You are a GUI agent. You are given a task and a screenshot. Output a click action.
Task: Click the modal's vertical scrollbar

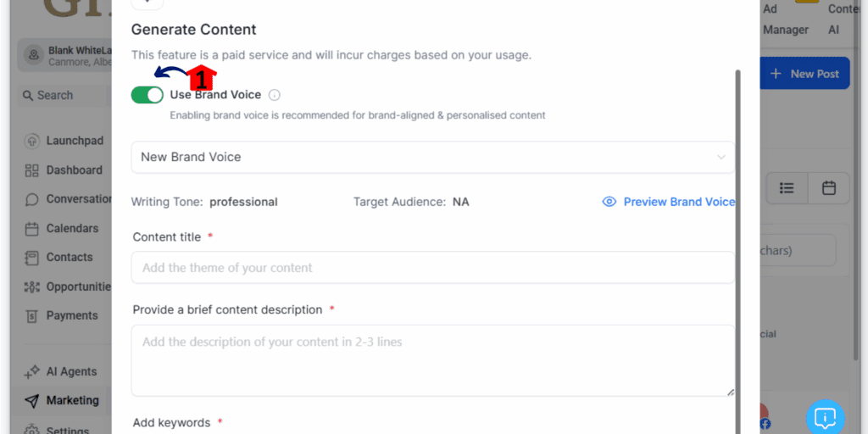pyautogui.click(x=737, y=252)
